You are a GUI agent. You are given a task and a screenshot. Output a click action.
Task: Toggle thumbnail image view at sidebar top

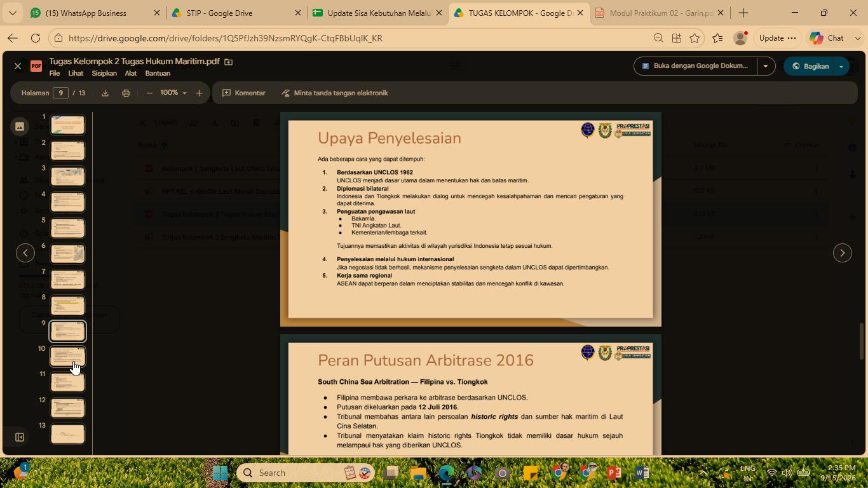tap(20, 126)
